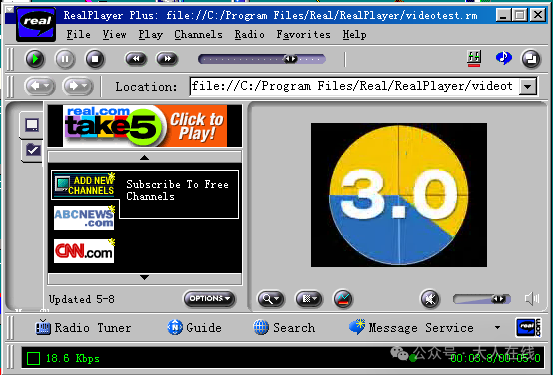The width and height of the screenshot is (553, 375).
Task: Open the File menu
Action: [x=78, y=35]
